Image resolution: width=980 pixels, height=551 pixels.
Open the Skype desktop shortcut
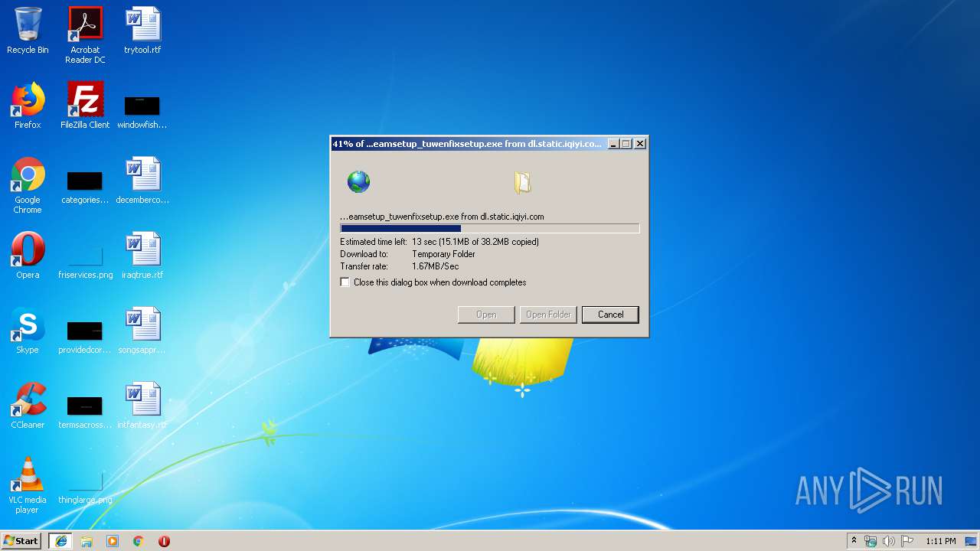(28, 331)
